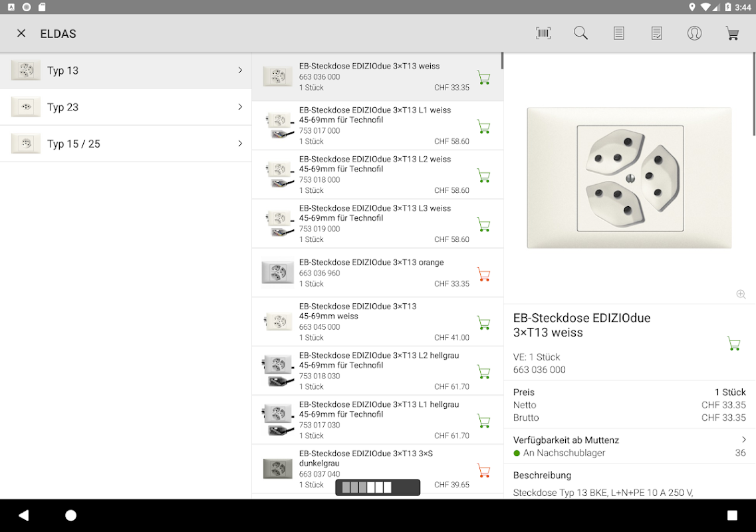Click the Beschreibung heading
Viewport: 756px width, 532px height.
click(542, 475)
